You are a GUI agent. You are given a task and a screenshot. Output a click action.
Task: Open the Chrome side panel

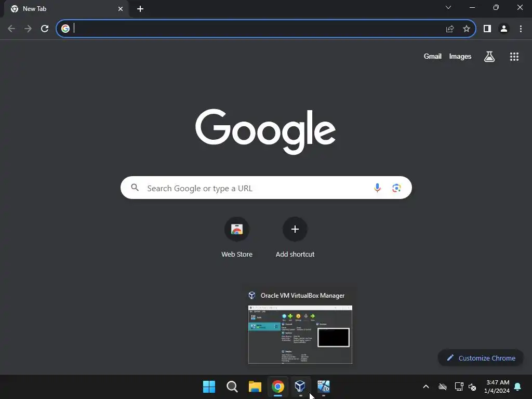[x=487, y=29]
